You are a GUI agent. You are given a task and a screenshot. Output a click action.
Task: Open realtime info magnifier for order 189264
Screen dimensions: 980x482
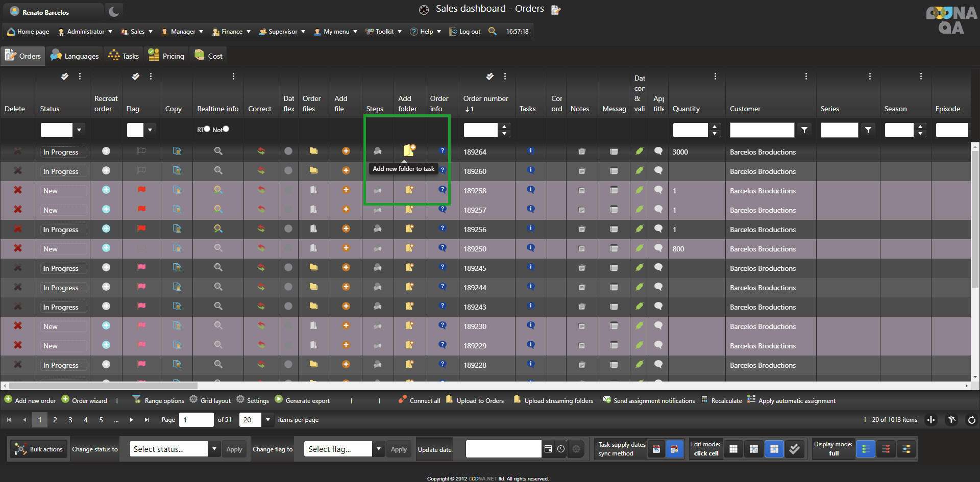[218, 151]
